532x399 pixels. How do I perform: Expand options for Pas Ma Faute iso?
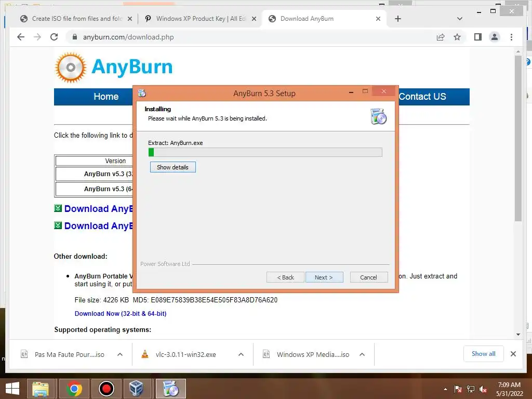point(120,354)
